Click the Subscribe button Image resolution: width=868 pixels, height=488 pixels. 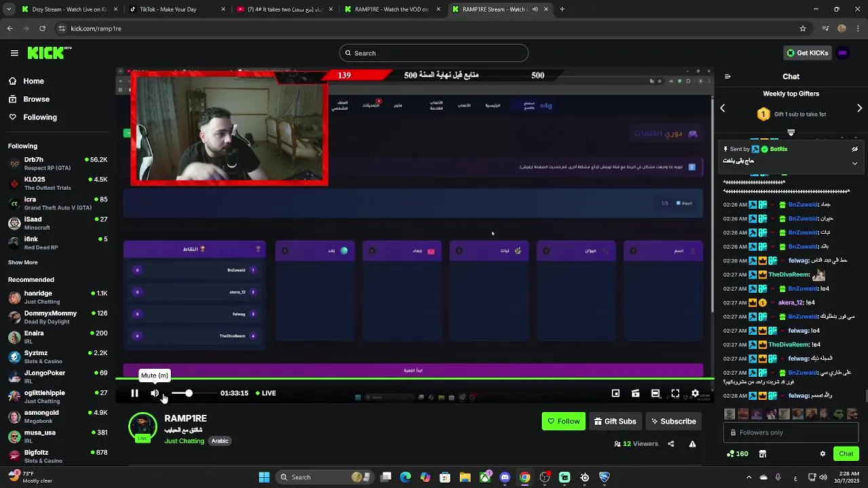tap(673, 421)
